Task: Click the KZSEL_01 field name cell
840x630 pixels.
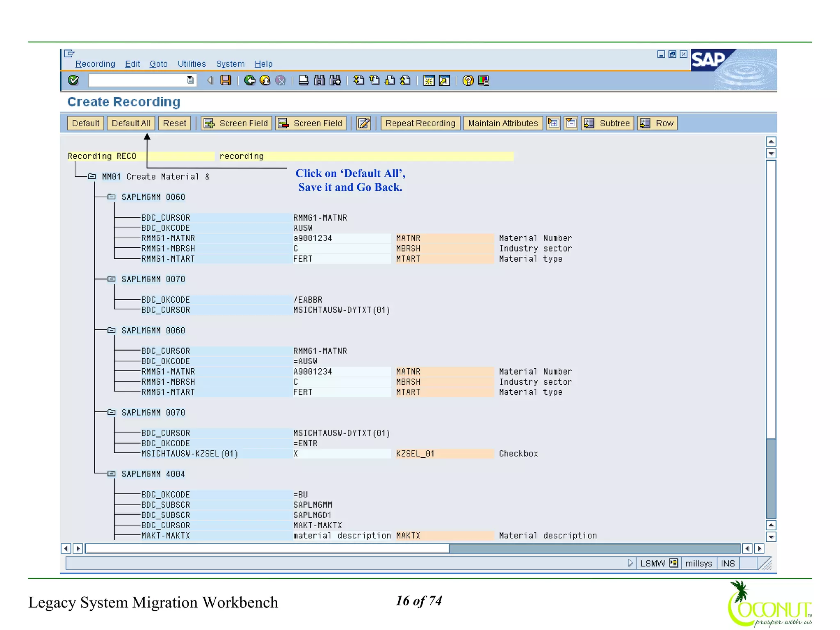Action: (445, 454)
